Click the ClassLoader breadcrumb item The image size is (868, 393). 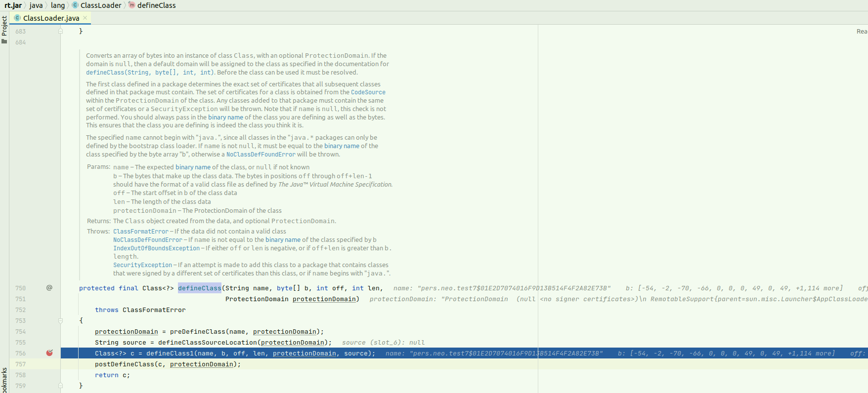[x=101, y=5]
